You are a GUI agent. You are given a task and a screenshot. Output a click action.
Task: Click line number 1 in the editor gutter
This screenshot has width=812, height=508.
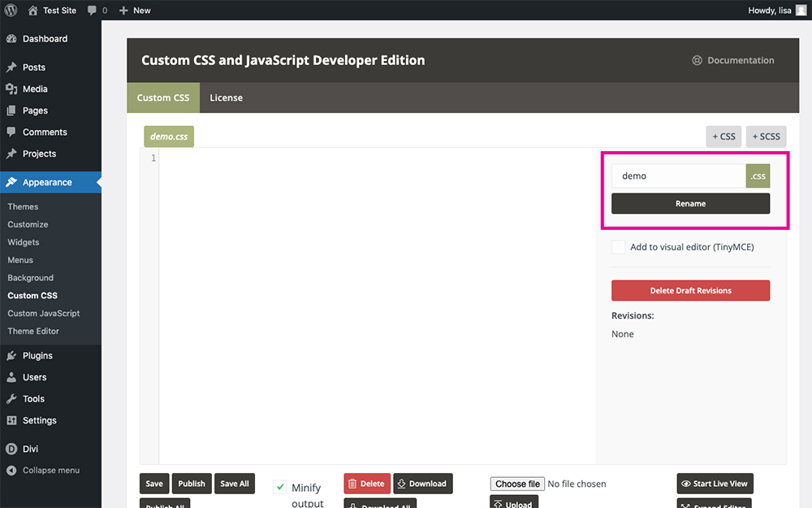pos(153,158)
